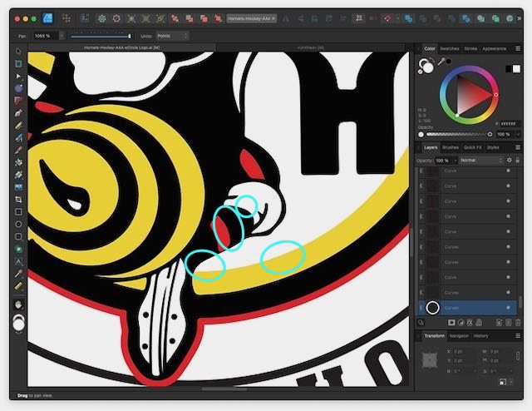This screenshot has width=532, height=411.
Task: Select the Place Image tool
Action: pyautogui.click(x=18, y=187)
